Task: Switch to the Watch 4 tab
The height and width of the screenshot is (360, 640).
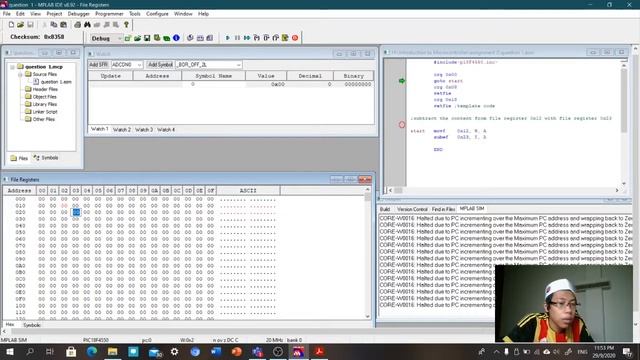Action: (x=166, y=129)
